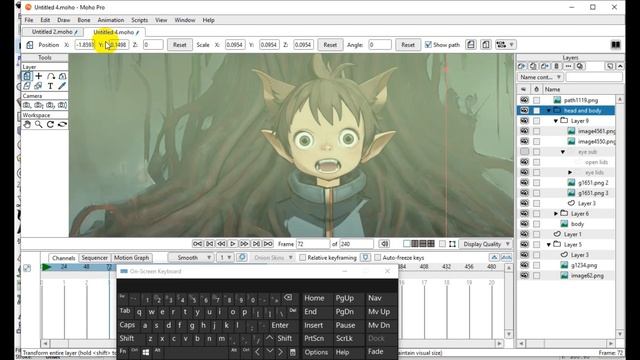Select the Set Origin crosshair tool
640x360 pixels.
[39, 76]
